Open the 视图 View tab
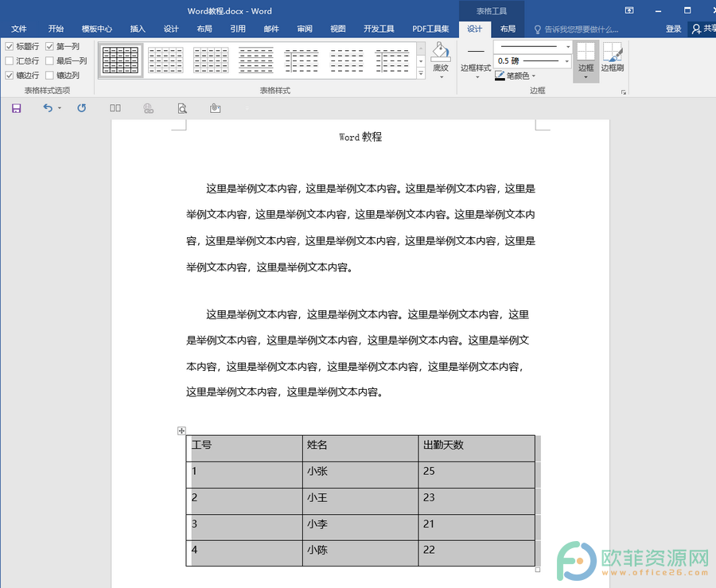 click(x=338, y=29)
